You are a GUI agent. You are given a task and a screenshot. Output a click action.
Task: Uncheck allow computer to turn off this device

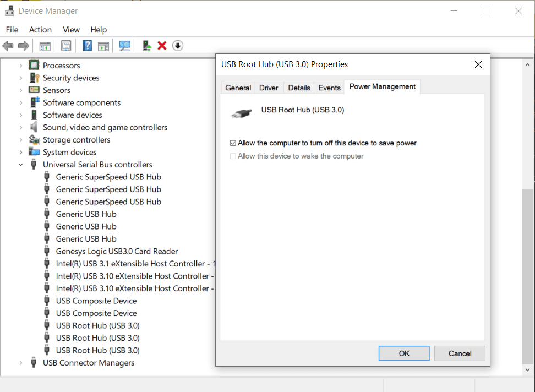pos(232,143)
